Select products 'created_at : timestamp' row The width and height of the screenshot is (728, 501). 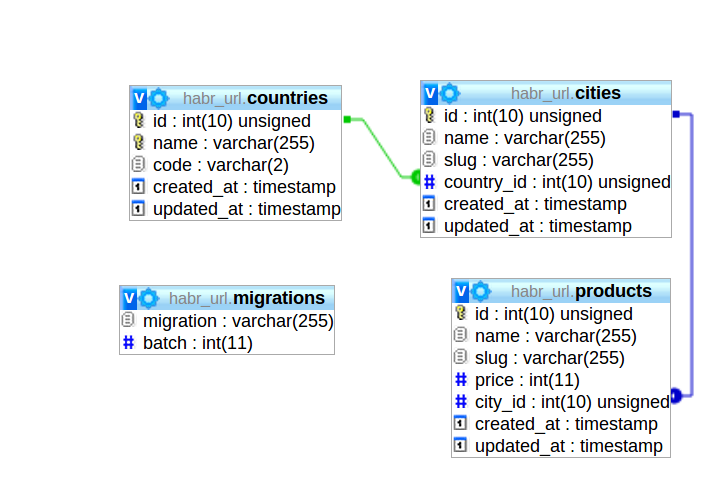[x=561, y=424]
